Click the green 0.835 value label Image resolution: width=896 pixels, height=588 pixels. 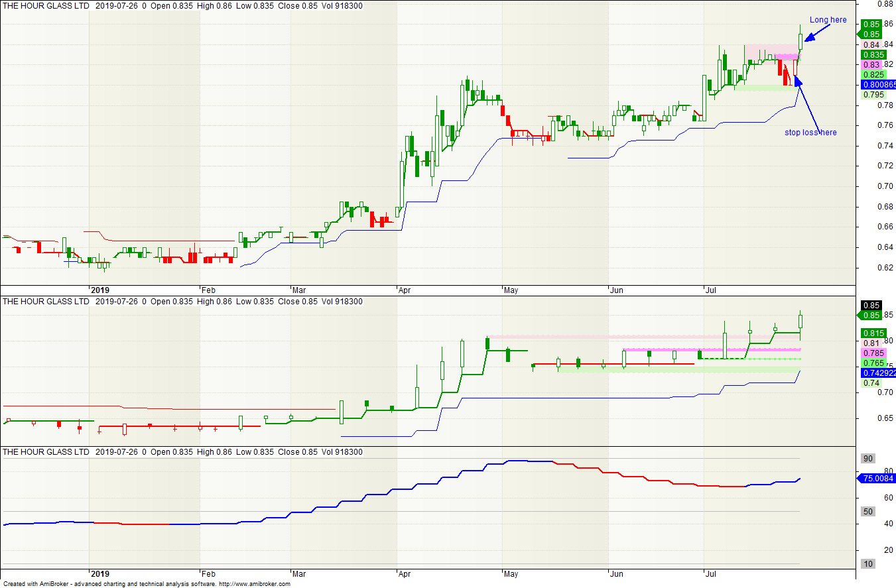click(873, 54)
